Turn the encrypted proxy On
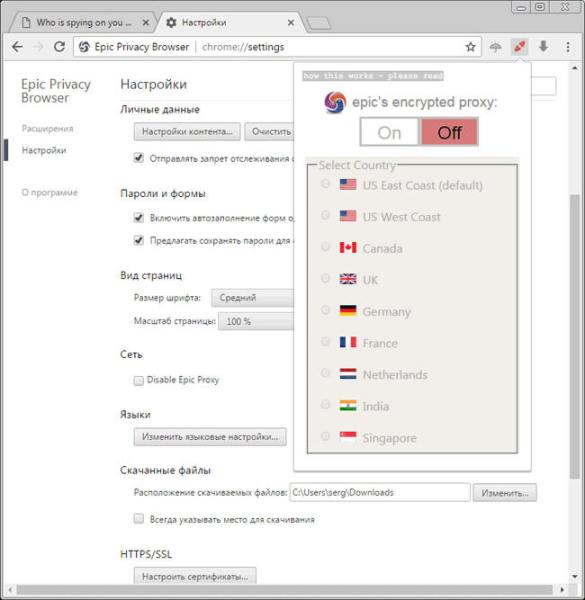The image size is (585, 600). point(390,132)
